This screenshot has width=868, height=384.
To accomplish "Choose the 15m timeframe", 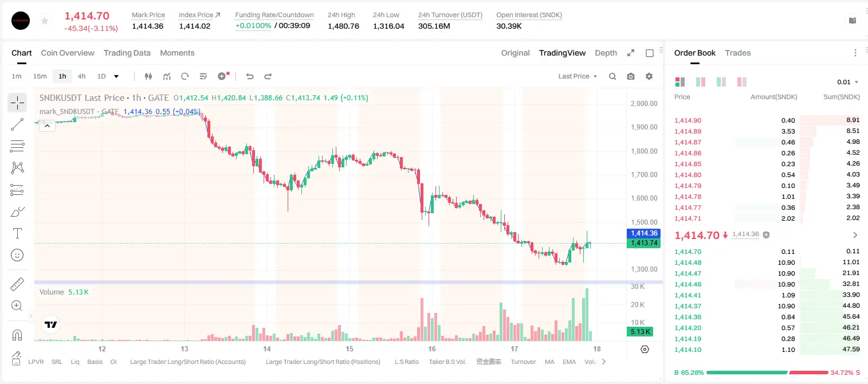I will [x=40, y=76].
